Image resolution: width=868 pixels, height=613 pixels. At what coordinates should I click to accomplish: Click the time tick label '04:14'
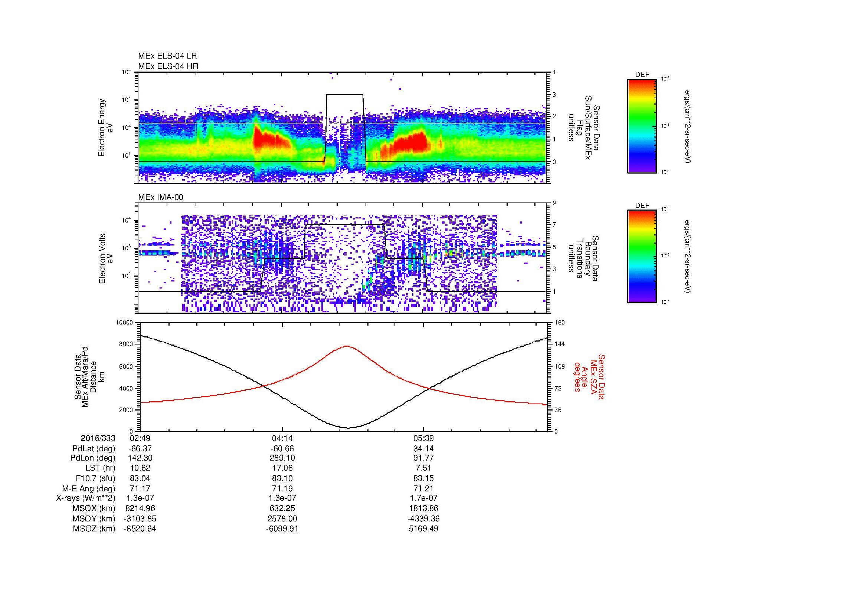[282, 438]
